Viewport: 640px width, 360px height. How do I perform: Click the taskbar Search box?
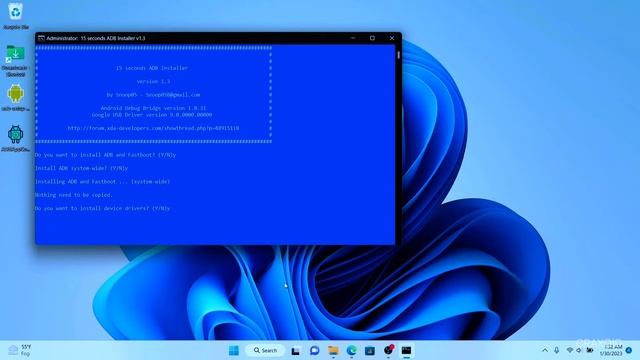(265, 350)
